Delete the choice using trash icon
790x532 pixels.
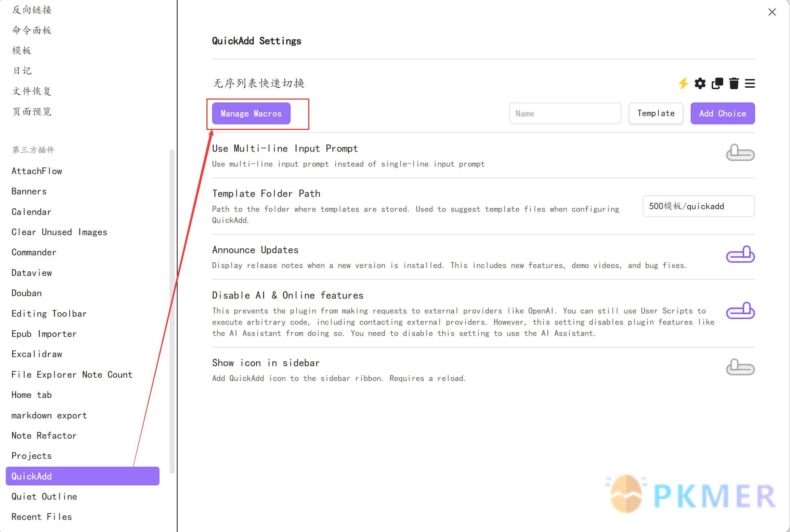(x=734, y=83)
